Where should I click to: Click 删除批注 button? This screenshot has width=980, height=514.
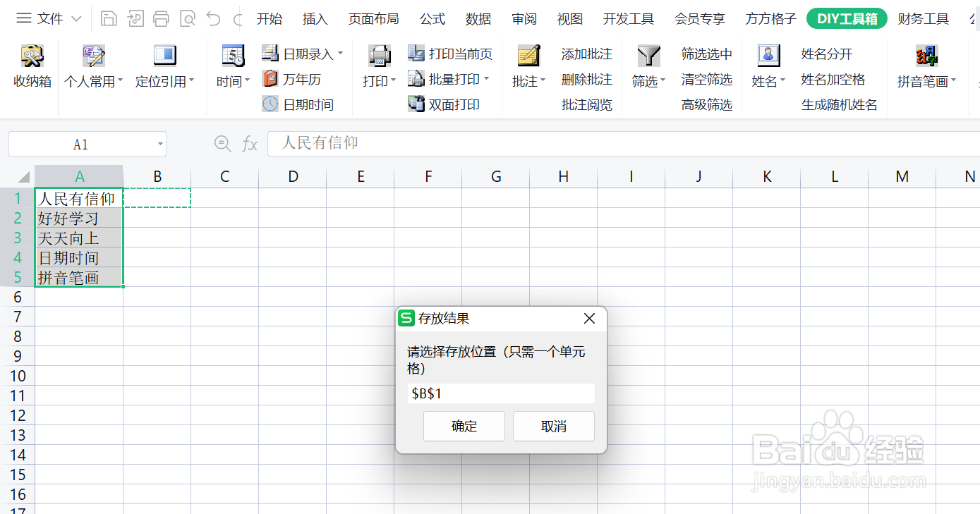(587, 80)
